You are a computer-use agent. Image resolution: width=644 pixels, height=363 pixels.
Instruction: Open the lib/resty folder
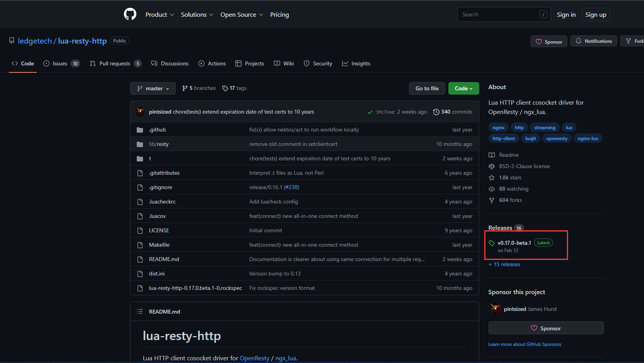[159, 144]
